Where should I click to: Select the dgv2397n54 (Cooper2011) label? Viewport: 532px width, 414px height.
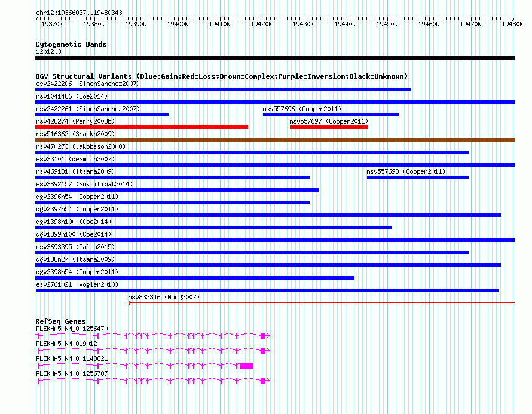(77, 209)
